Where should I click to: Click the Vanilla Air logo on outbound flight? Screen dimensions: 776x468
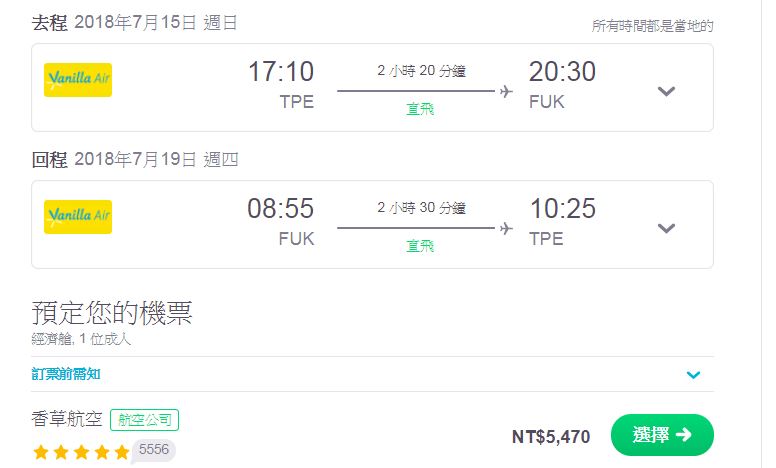(78, 80)
